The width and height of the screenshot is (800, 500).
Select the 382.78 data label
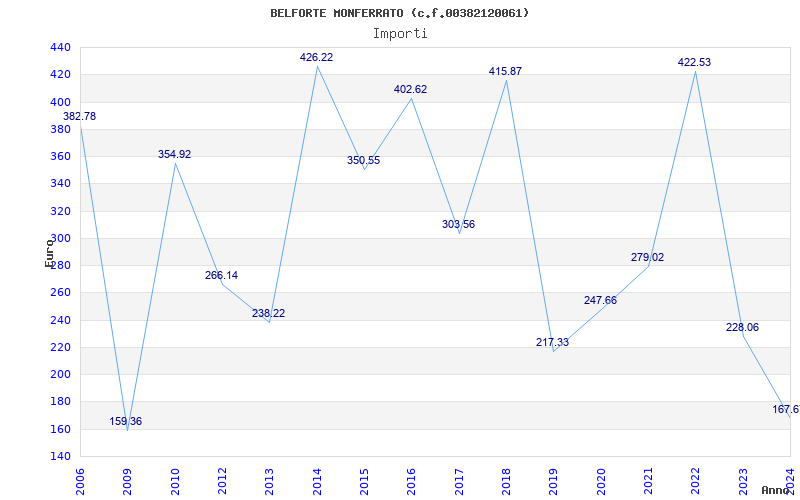(x=79, y=116)
